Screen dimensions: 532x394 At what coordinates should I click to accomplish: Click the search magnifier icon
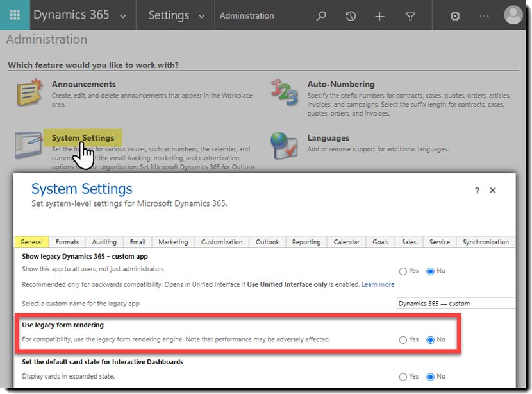pyautogui.click(x=320, y=15)
